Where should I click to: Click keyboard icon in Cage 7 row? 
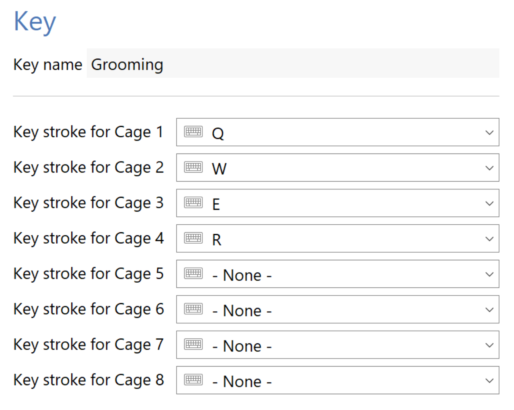click(193, 344)
